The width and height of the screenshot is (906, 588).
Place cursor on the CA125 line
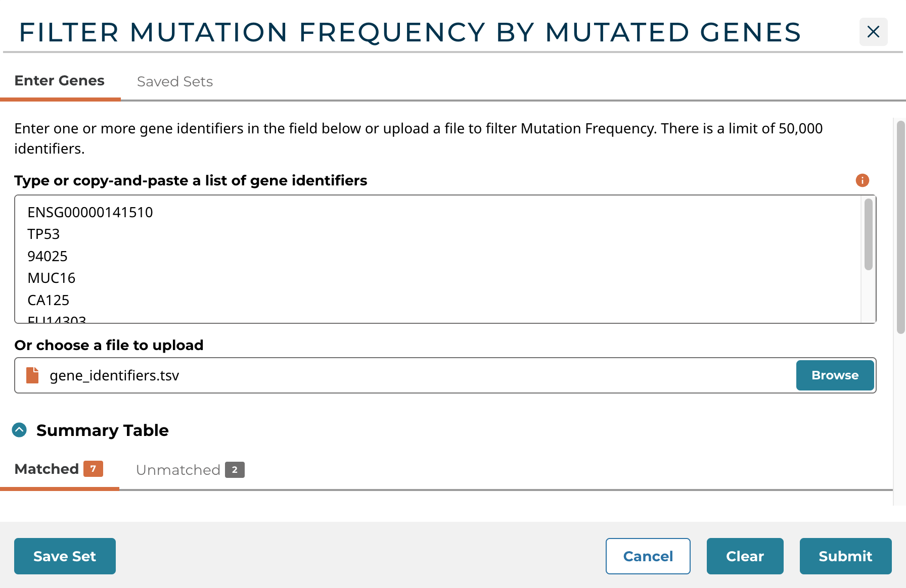[49, 301]
